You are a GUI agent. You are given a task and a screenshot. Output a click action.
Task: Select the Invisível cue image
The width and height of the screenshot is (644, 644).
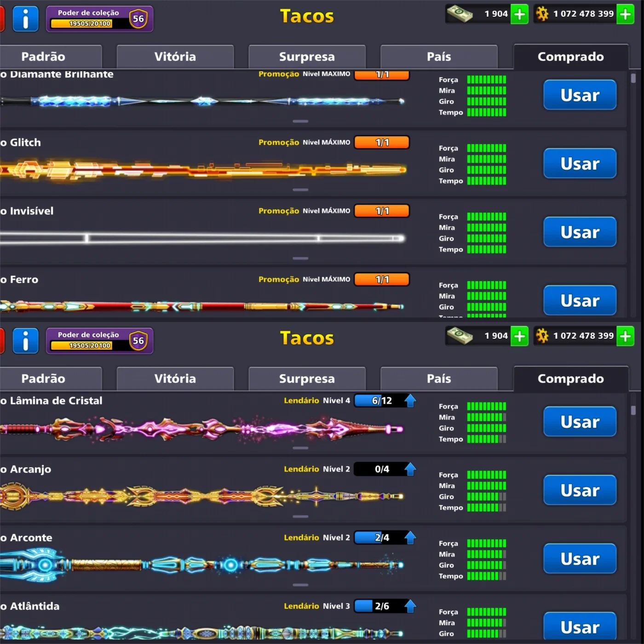pos(202,238)
